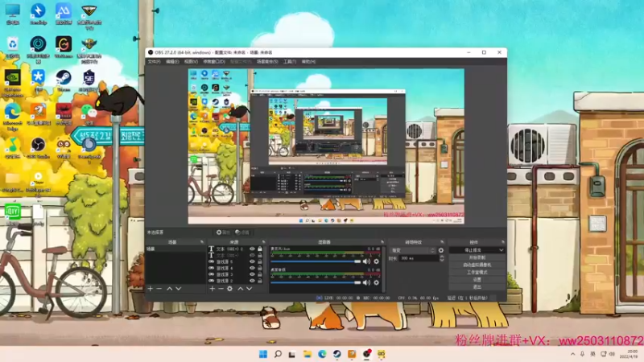This screenshot has width=644, height=362.
Task: Open GeForce Experience desktop shortcut
Action: [12, 84]
